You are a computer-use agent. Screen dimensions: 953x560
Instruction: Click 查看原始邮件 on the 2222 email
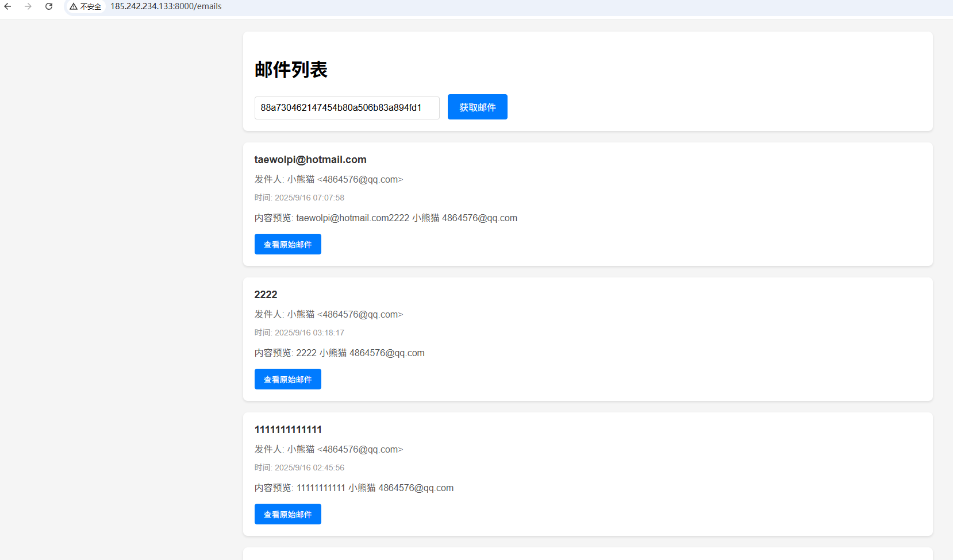(287, 379)
